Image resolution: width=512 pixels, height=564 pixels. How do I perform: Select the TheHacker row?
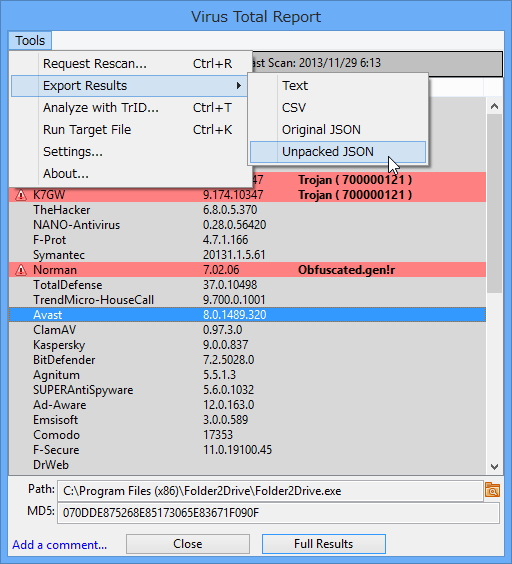tap(247, 210)
